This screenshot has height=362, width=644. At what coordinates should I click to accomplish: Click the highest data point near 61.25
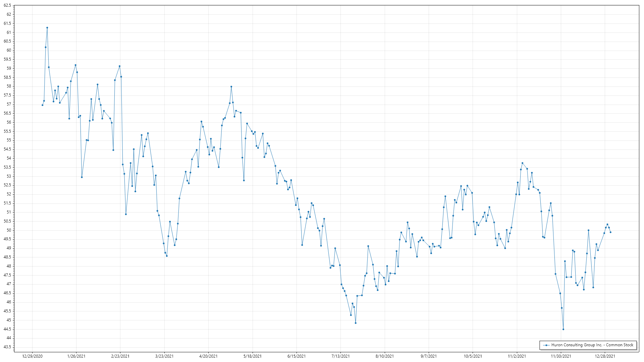coord(47,28)
